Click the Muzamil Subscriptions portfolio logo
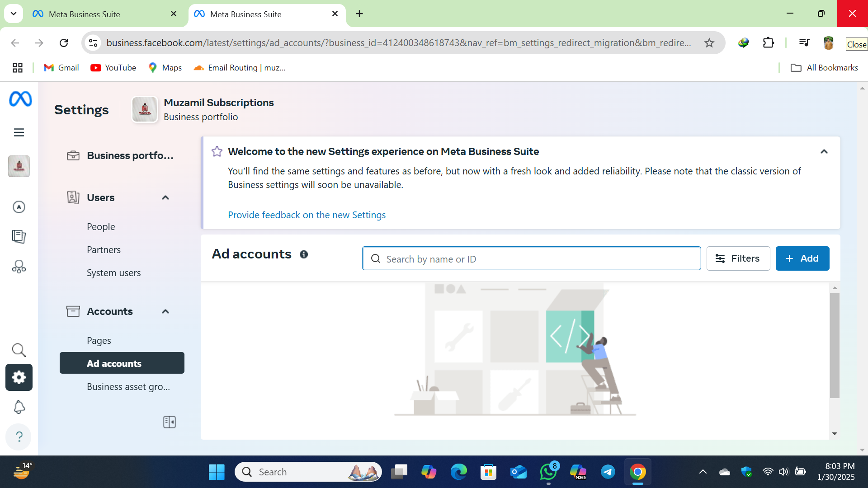This screenshot has width=868, height=488. 145,109
